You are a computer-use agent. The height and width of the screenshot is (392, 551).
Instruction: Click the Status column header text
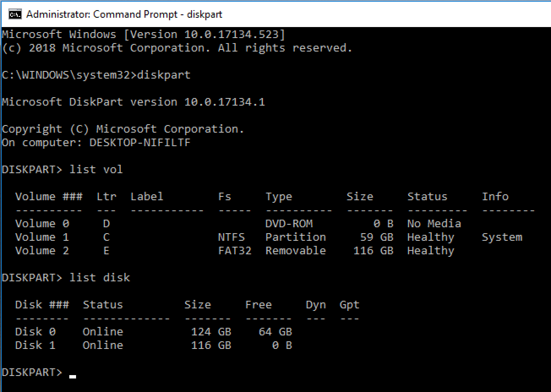(x=427, y=196)
